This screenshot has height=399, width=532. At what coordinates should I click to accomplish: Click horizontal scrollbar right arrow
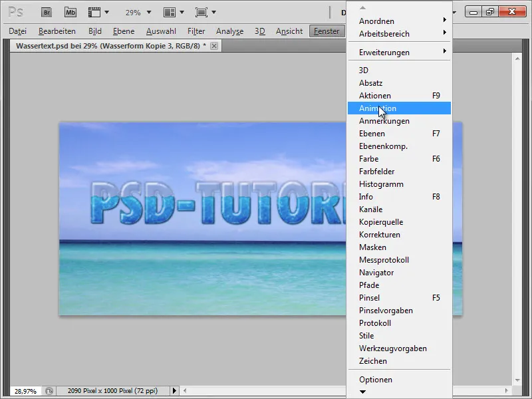tap(507, 391)
